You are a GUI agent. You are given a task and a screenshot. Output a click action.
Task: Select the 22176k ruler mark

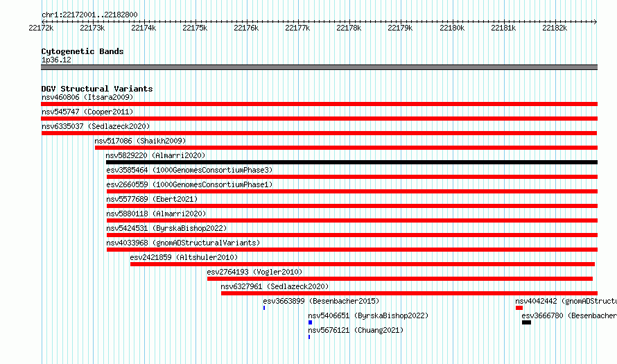coord(246,28)
